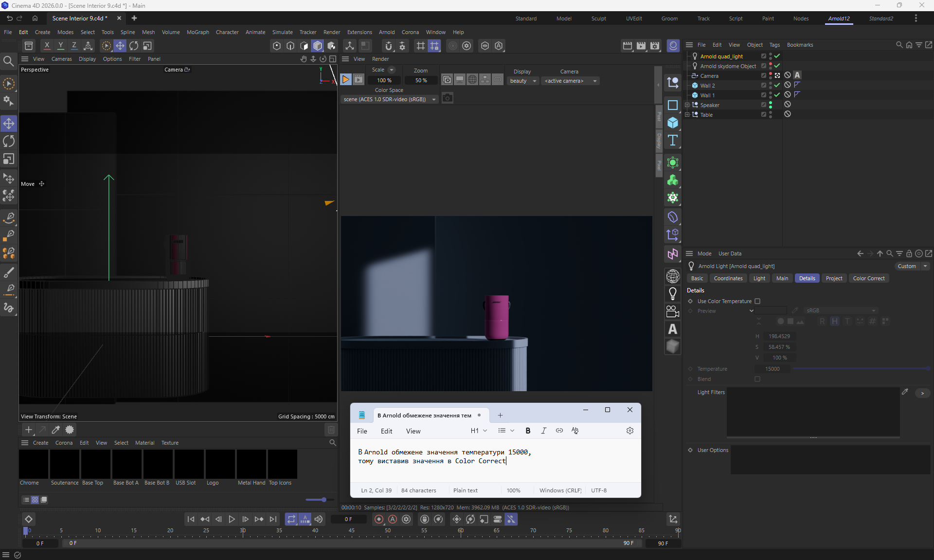Viewport: 934px width, 560px height.
Task: Click the Record Active Objects keyframe button
Action: pos(379,519)
